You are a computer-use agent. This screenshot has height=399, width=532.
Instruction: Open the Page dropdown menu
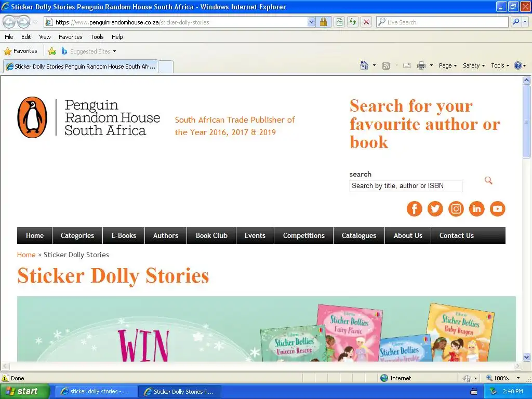(447, 65)
